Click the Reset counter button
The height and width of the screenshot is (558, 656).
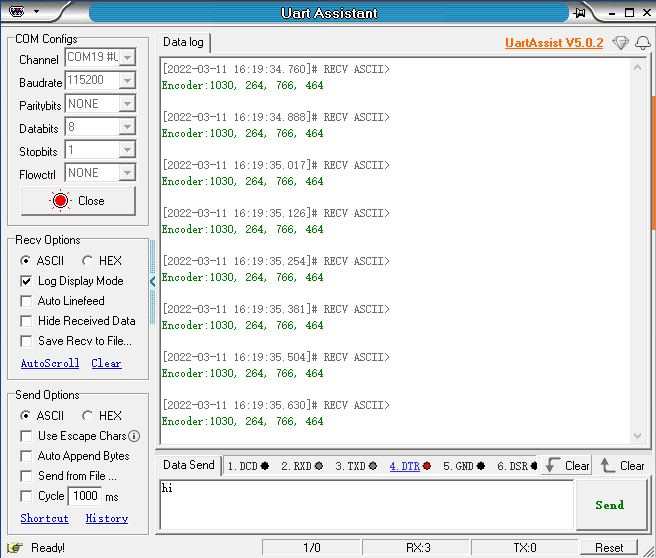point(609,548)
